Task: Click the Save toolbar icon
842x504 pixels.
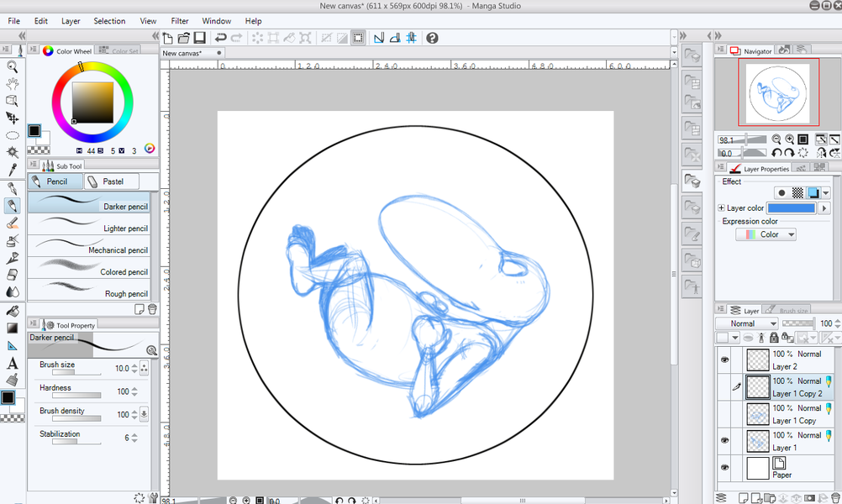Action: point(200,38)
